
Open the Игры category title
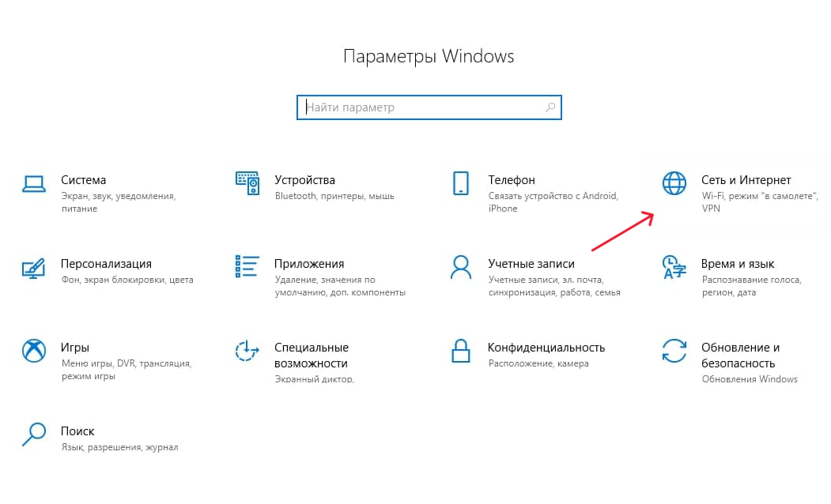75,348
